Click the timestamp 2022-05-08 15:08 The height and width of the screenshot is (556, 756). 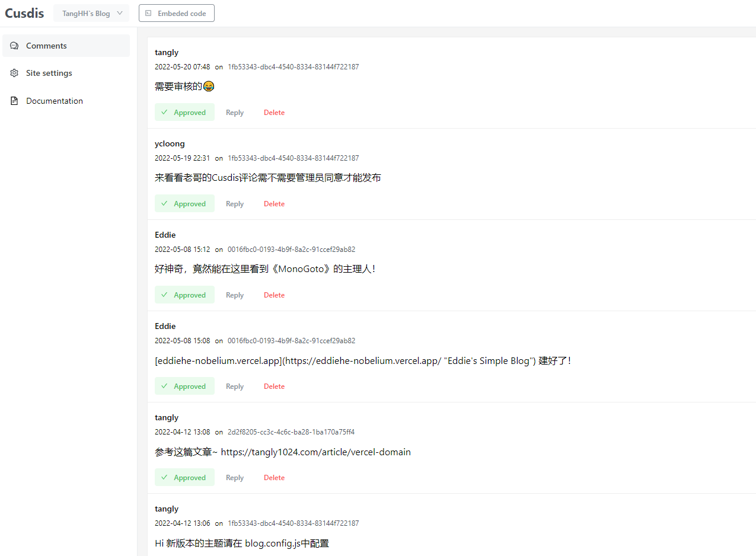182,341
